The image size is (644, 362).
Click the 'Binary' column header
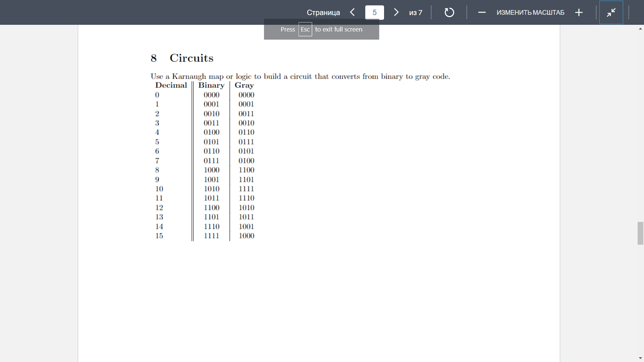pos(211,85)
